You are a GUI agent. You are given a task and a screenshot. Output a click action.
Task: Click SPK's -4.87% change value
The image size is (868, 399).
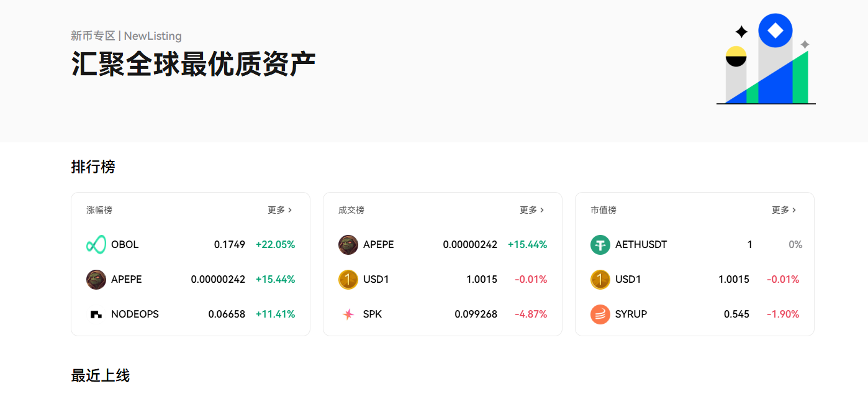tap(531, 314)
